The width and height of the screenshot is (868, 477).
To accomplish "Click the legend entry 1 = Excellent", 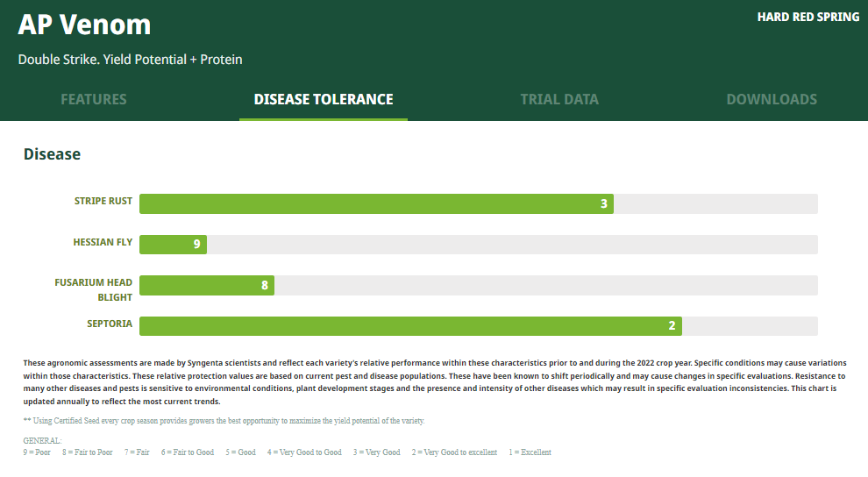I will [x=530, y=452].
